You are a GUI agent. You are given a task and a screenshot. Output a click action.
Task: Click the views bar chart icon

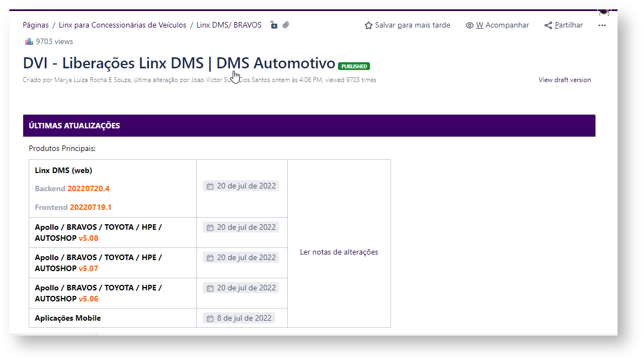point(29,41)
